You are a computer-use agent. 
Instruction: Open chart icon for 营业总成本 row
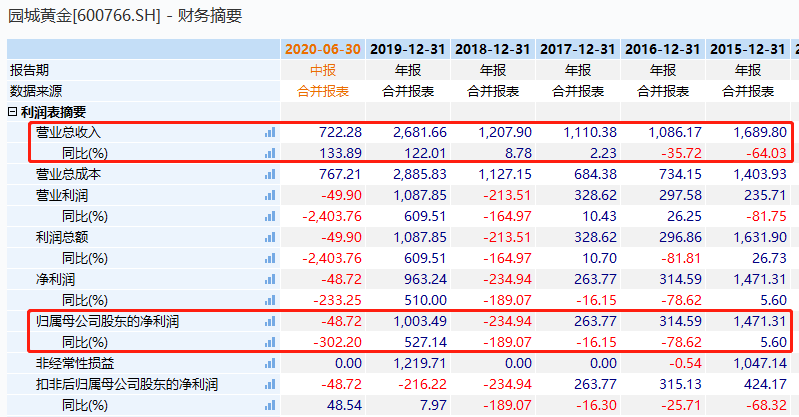[270, 174]
